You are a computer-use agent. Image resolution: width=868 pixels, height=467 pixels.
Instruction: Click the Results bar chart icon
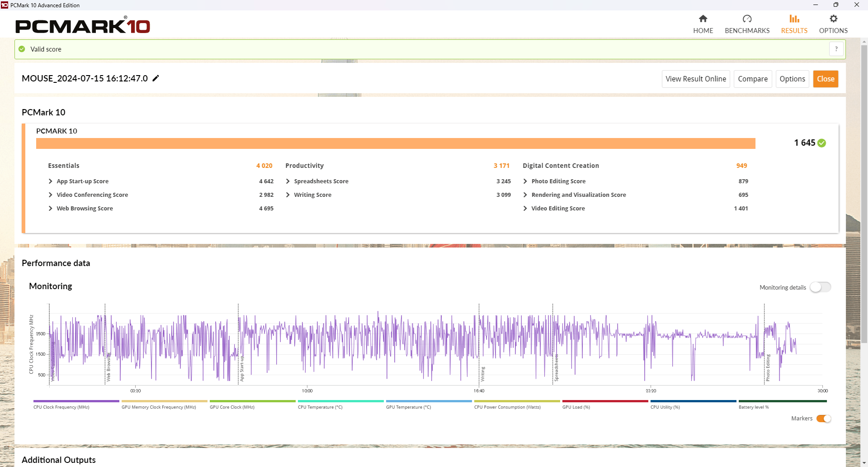(794, 19)
